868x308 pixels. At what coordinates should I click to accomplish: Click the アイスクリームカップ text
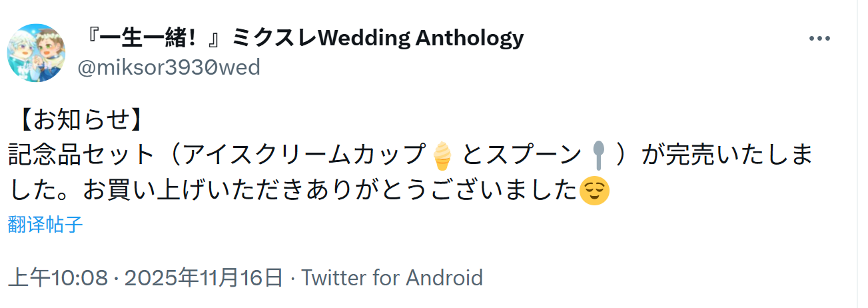click(x=304, y=156)
